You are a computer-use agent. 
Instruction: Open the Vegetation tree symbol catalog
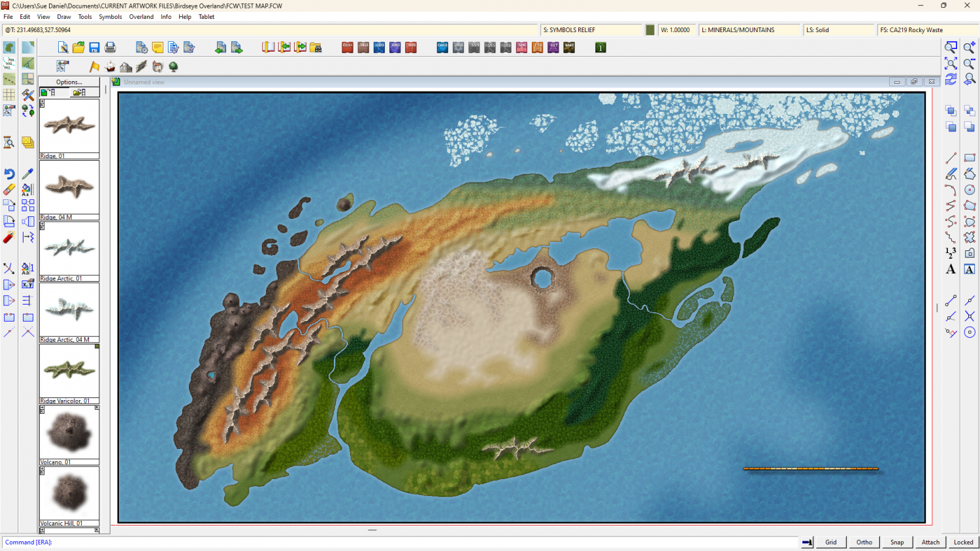[x=173, y=67]
